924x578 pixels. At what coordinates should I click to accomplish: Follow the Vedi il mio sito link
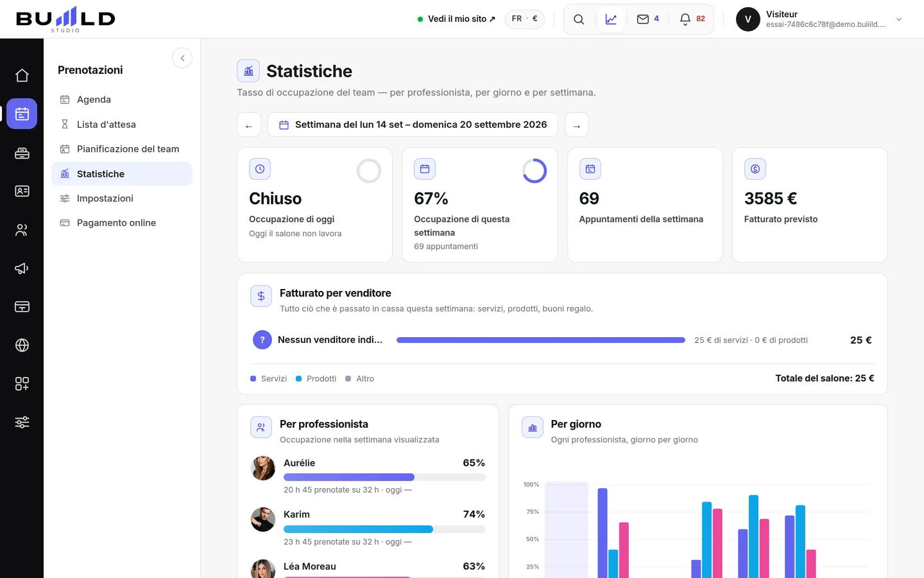coord(457,19)
